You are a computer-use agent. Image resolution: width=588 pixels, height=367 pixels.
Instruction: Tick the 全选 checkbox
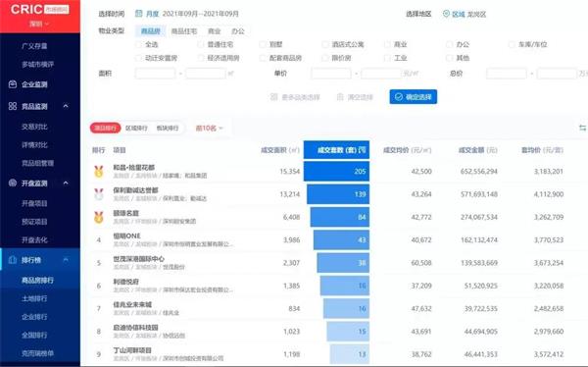(x=138, y=44)
